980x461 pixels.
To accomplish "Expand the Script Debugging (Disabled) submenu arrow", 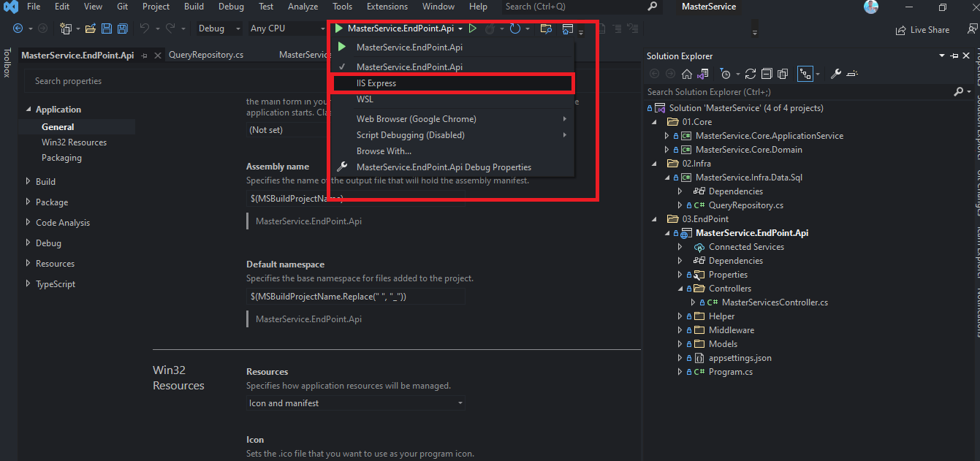I will [564, 135].
